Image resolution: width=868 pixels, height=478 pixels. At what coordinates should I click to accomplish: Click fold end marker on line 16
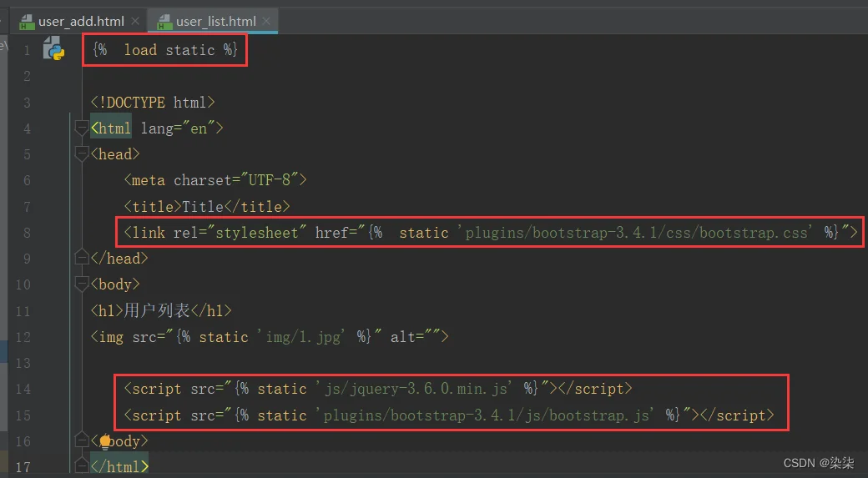point(82,441)
